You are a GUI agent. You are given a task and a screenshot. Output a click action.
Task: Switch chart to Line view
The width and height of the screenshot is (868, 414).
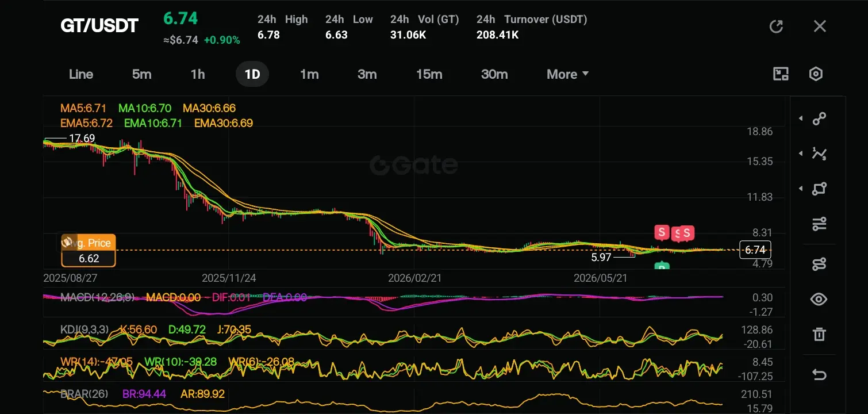[x=81, y=74]
